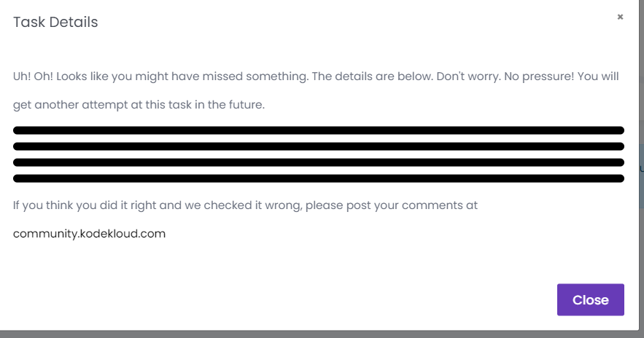Click the gray backdrop strip right of the dialog
The image size is (644, 338).
point(641,219)
